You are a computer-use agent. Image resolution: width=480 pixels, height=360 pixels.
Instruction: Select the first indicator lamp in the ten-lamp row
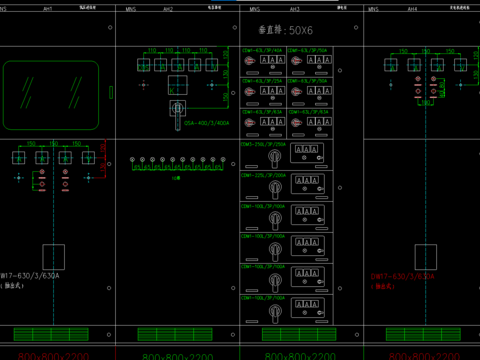[x=132, y=160]
